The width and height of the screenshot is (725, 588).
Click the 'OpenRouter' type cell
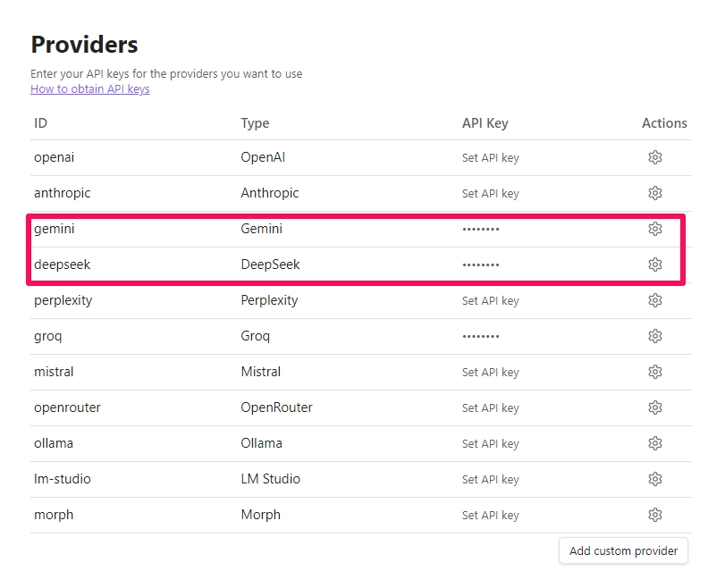pos(277,407)
